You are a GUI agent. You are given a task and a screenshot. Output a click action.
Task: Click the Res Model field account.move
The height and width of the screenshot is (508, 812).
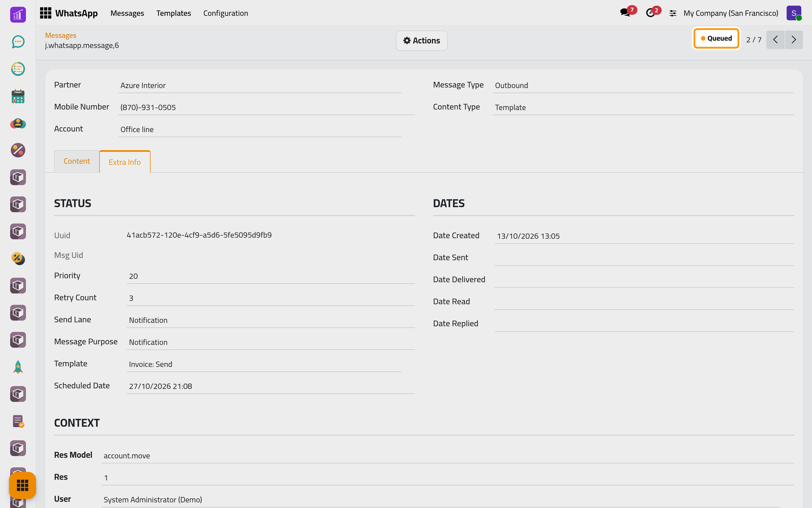pos(447,456)
